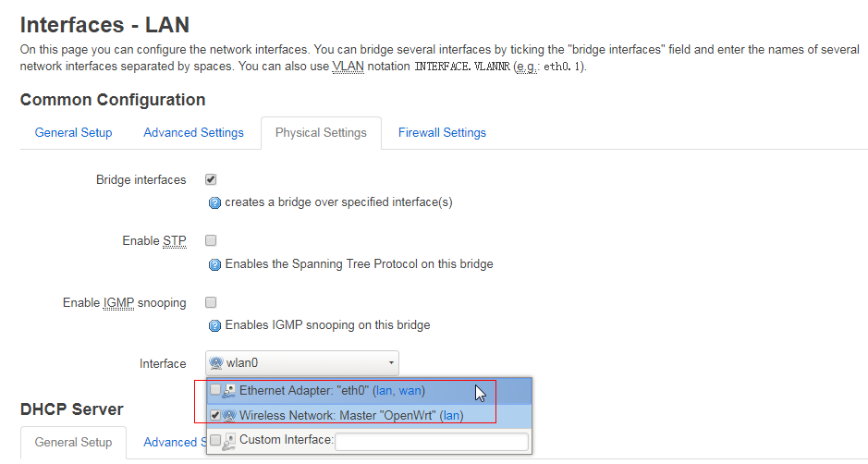Collapse the Interface wlan0 dropdown arrow

(391, 363)
